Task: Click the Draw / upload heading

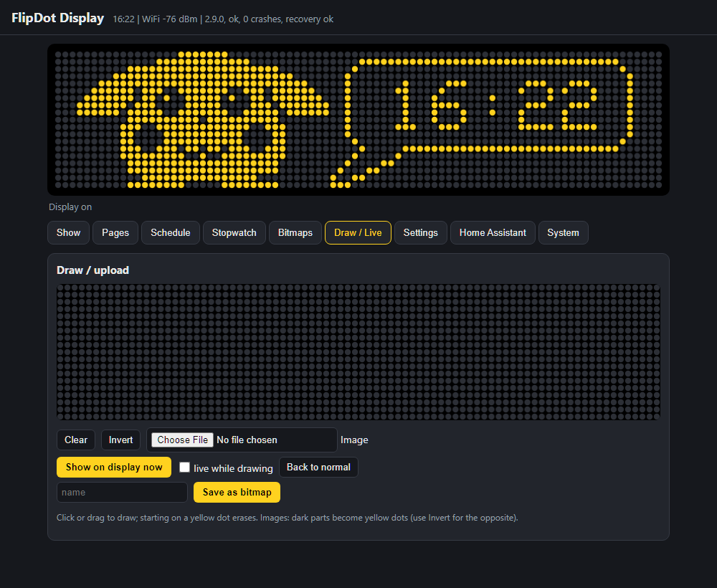Action: [92, 270]
